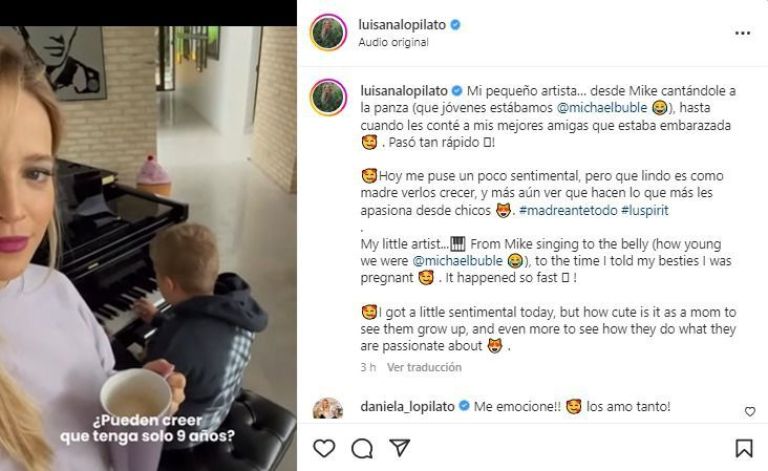
Task: Open daniela_lopilato's profile avatar
Action: point(328,408)
